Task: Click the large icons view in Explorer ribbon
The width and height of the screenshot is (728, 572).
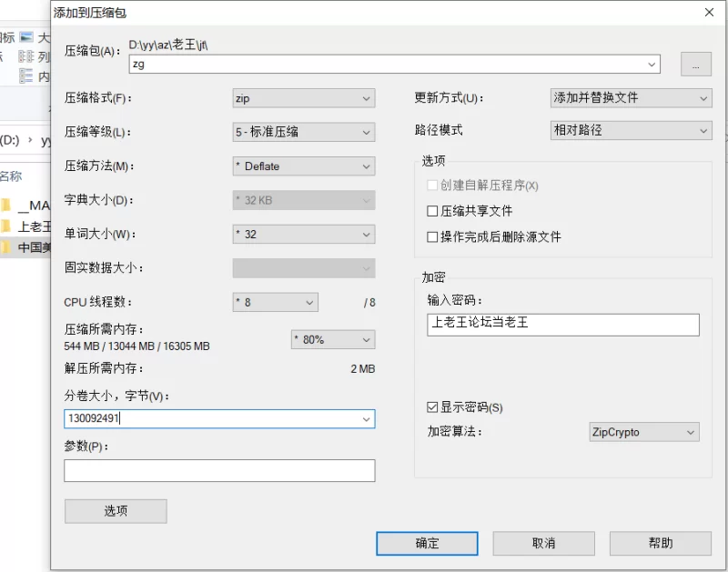Action: point(35,37)
